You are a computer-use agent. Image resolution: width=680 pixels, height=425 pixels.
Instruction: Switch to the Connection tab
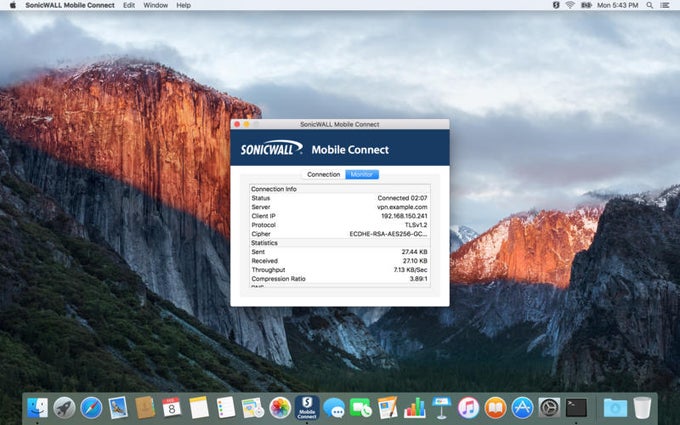pyautogui.click(x=324, y=174)
